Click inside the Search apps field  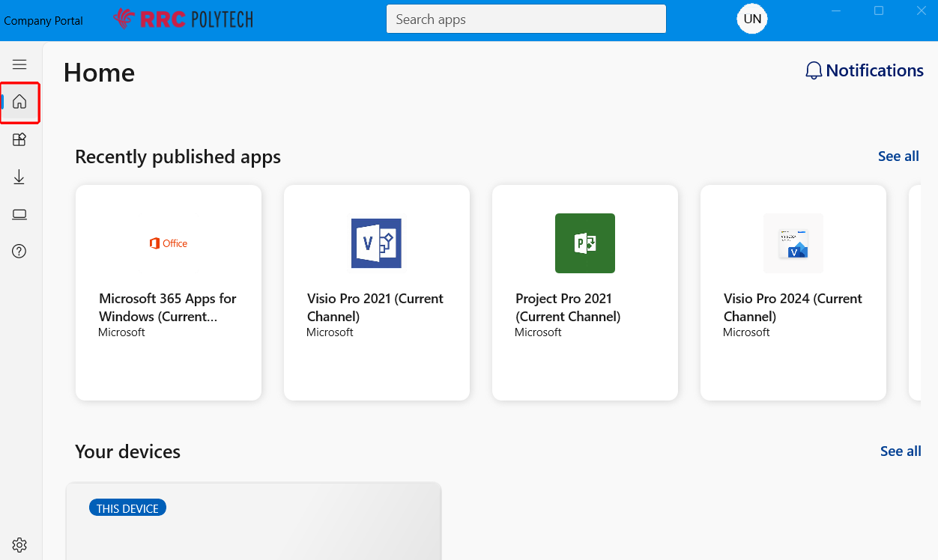click(x=526, y=19)
